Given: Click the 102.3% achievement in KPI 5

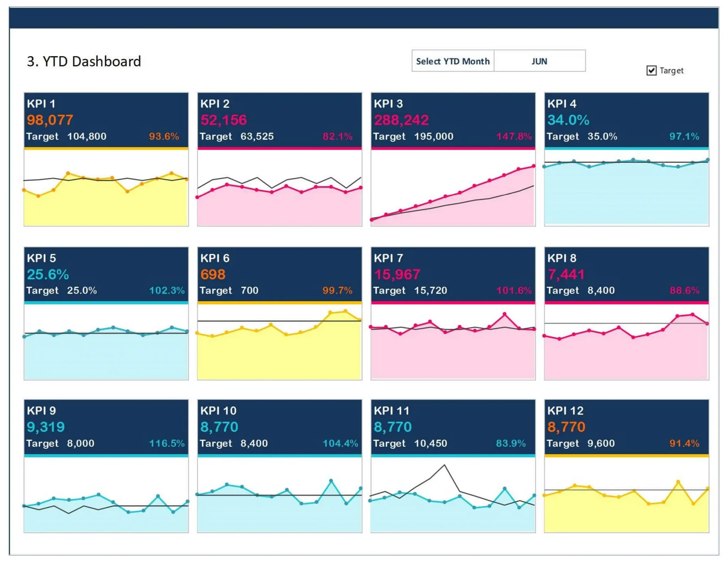Looking at the screenshot, I should click(167, 291).
